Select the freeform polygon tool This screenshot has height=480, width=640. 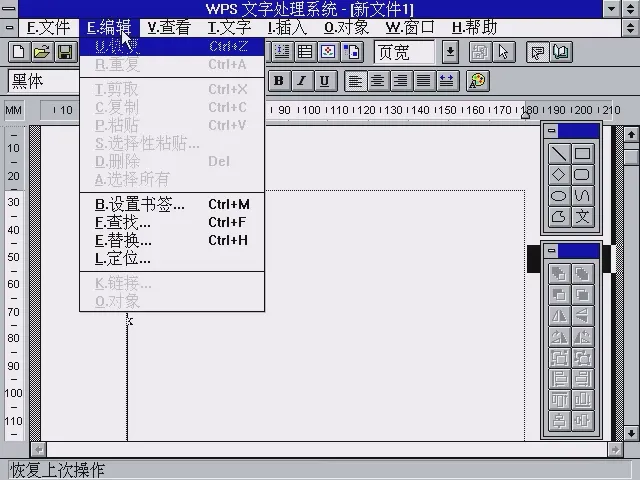(559, 217)
